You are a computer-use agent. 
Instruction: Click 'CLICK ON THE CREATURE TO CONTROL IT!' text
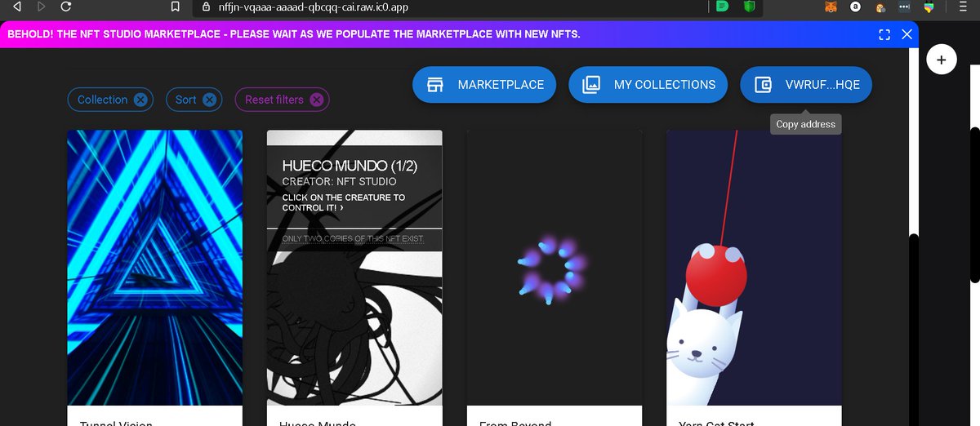343,202
